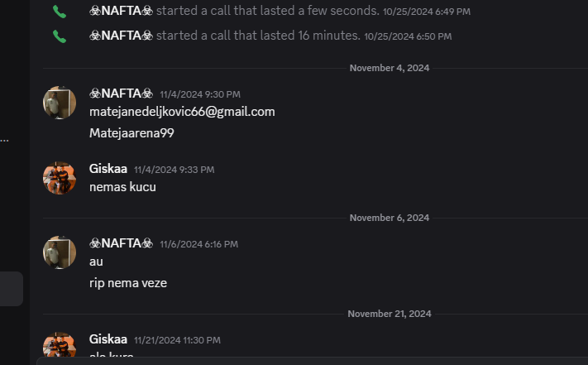The height and width of the screenshot is (365, 588).
Task: Click the 11/4/2024 9:30 PM timestamp
Action: tap(200, 94)
